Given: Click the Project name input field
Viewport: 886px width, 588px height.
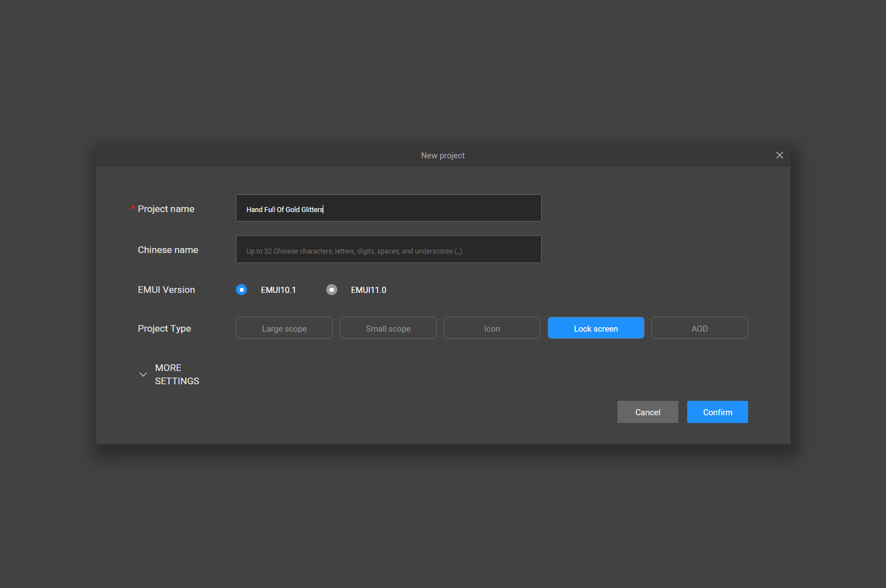Looking at the screenshot, I should click(388, 208).
